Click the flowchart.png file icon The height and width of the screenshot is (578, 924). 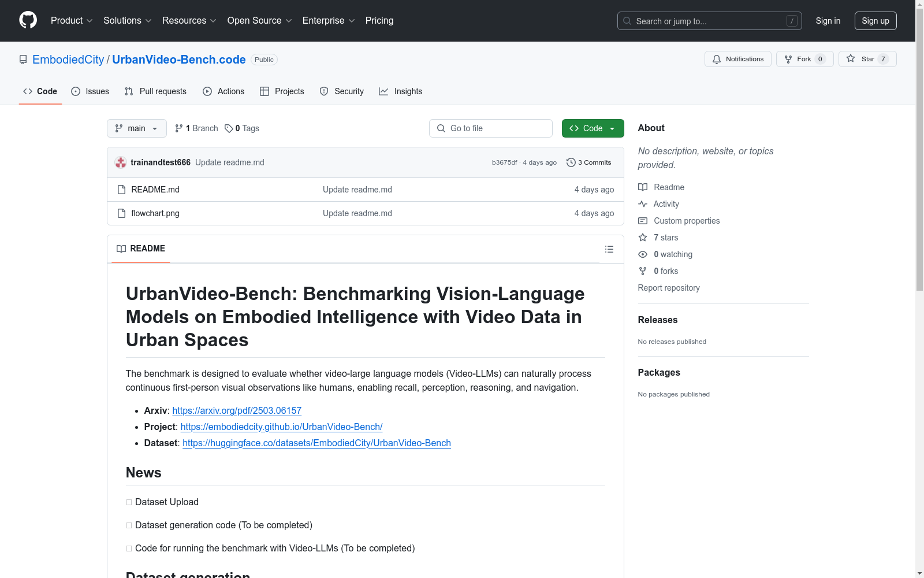[121, 213]
